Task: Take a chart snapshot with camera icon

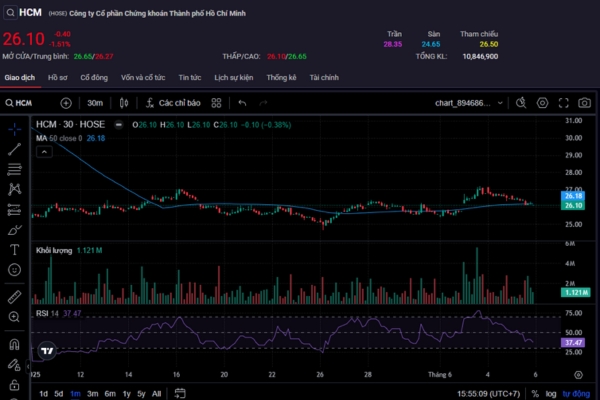Action: [584, 103]
